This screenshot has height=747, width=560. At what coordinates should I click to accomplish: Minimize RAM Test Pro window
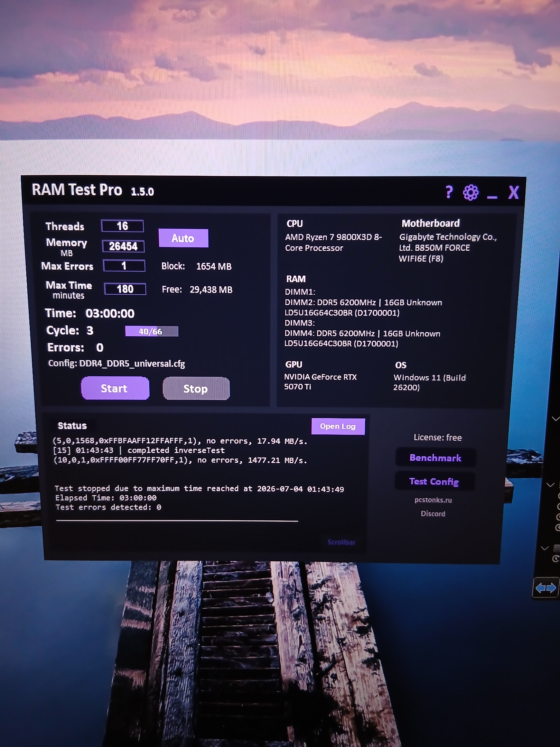[492, 197]
